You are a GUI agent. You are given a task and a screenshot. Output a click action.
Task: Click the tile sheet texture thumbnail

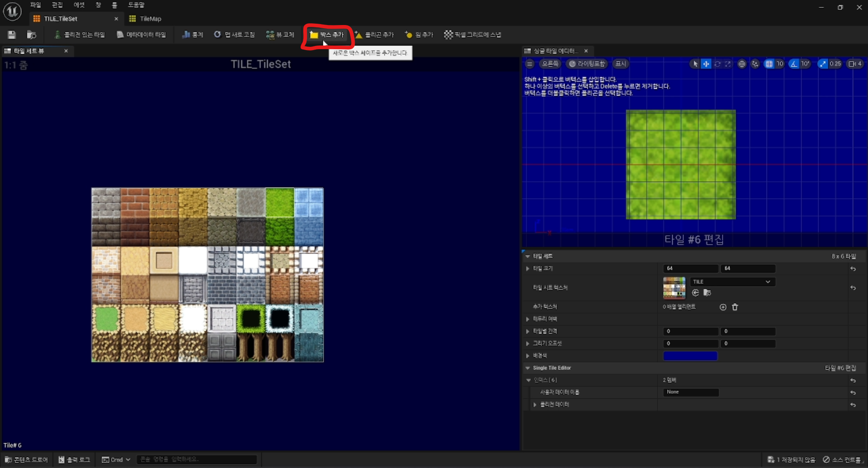click(x=674, y=288)
